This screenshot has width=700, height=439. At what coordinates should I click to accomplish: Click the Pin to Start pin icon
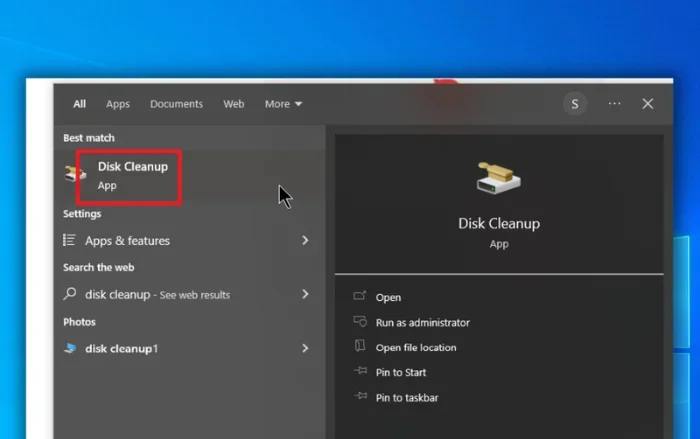(x=360, y=371)
